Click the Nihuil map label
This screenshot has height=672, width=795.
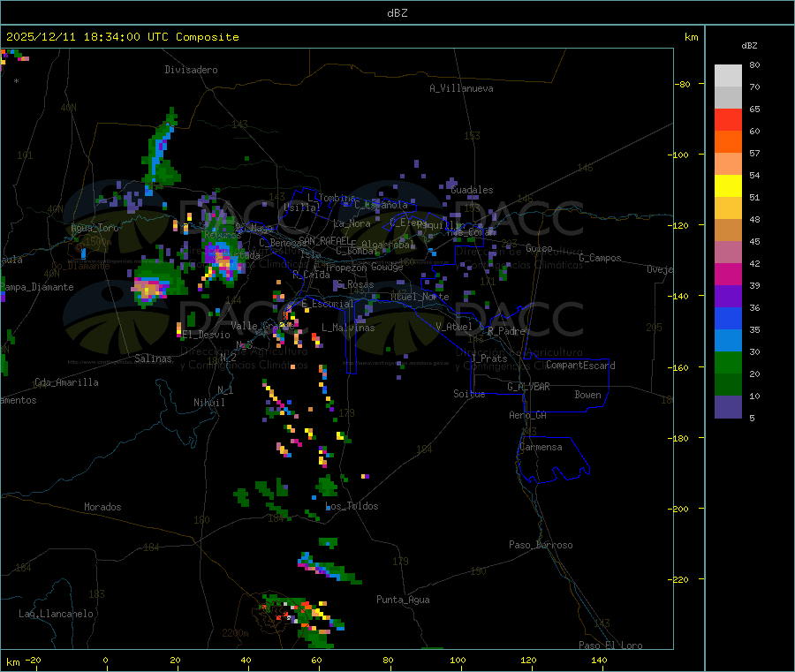(x=209, y=403)
